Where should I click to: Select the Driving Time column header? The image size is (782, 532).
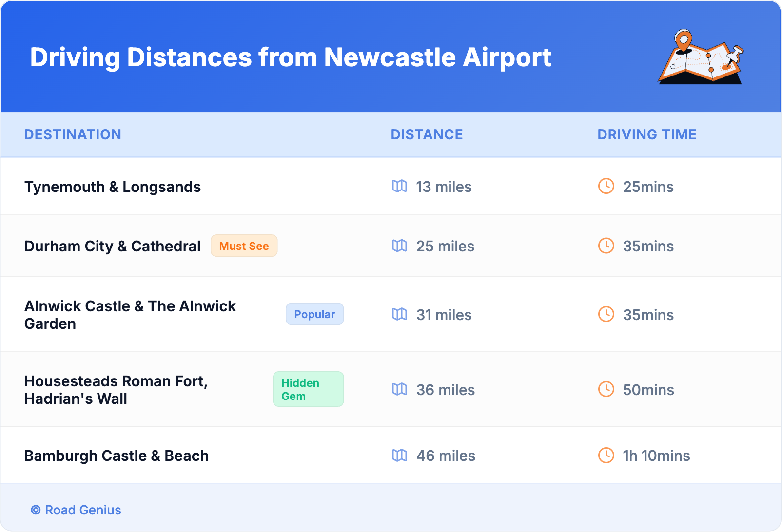coord(646,134)
